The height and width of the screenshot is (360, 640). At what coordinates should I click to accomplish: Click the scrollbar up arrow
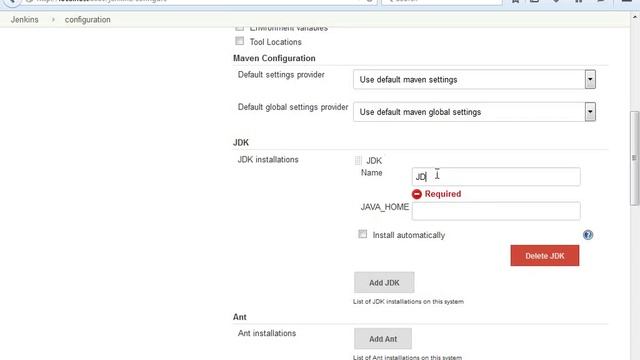click(x=635, y=17)
